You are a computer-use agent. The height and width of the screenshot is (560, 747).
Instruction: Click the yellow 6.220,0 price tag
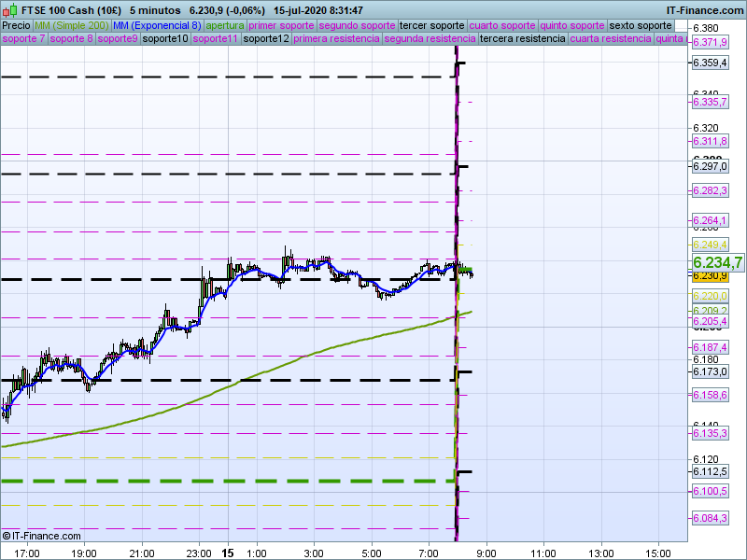point(710,296)
